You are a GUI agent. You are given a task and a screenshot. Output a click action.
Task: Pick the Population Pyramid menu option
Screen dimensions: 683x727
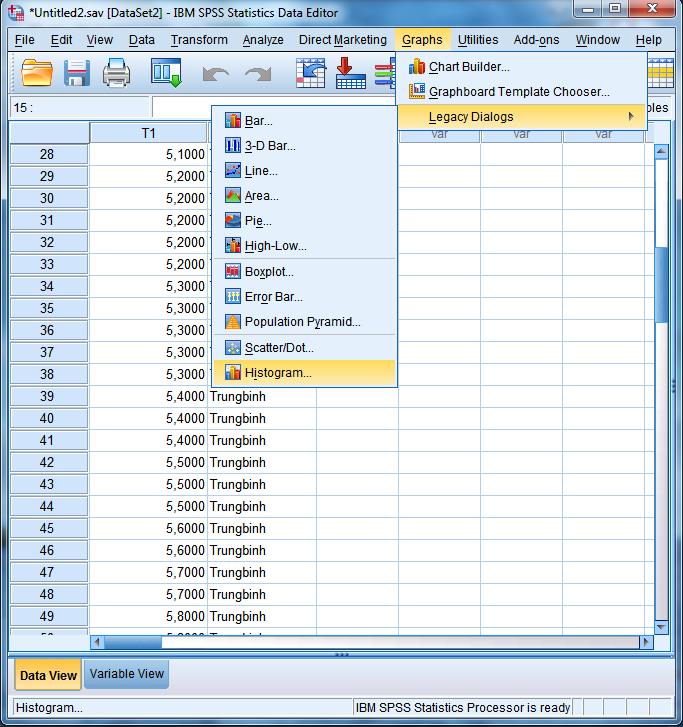302,322
